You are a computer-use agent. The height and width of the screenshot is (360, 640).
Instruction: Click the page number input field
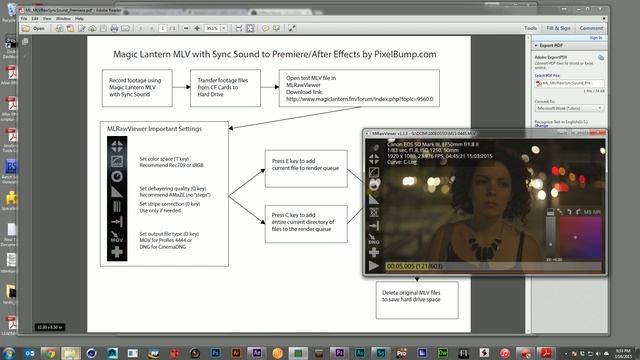163,29
